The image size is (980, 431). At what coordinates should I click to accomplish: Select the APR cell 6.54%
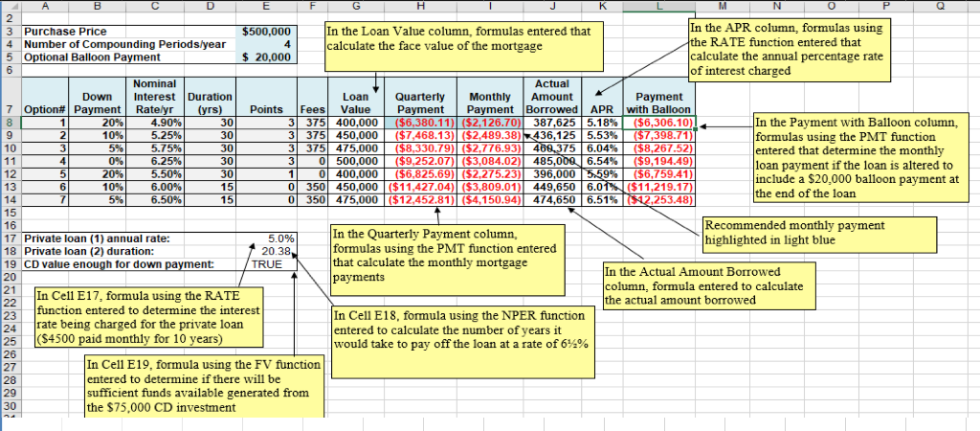[x=602, y=162]
